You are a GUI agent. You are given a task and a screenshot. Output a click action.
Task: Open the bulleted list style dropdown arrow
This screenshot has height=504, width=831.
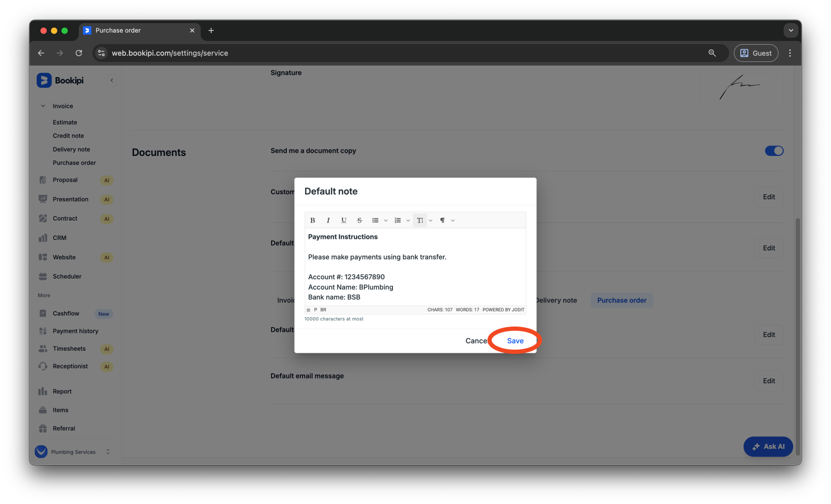tap(386, 220)
